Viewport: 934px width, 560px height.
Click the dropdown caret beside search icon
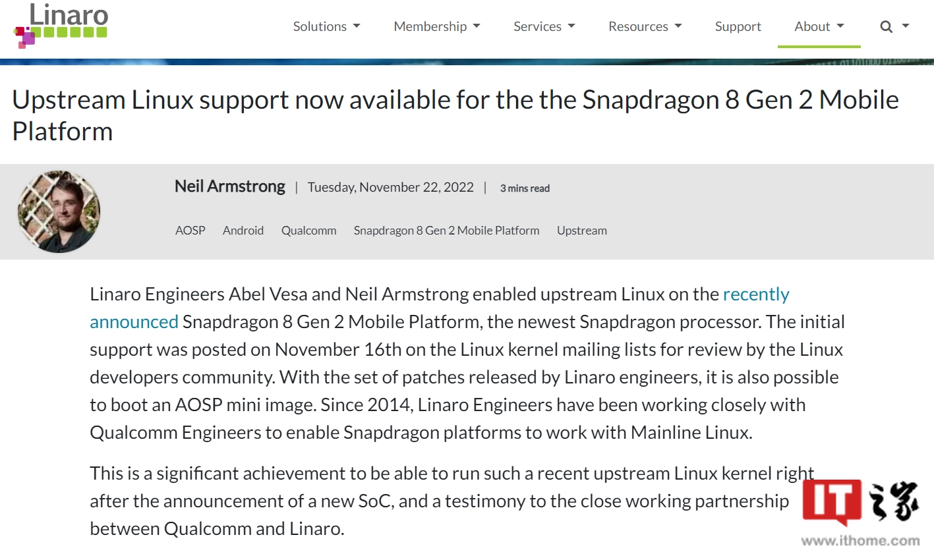pyautogui.click(x=906, y=26)
